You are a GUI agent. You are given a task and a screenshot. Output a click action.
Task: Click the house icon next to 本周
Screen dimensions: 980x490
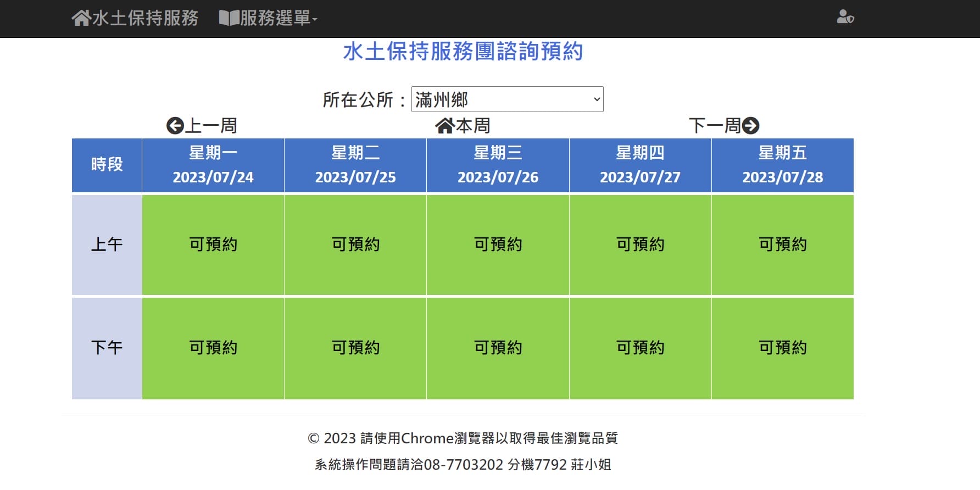point(444,126)
